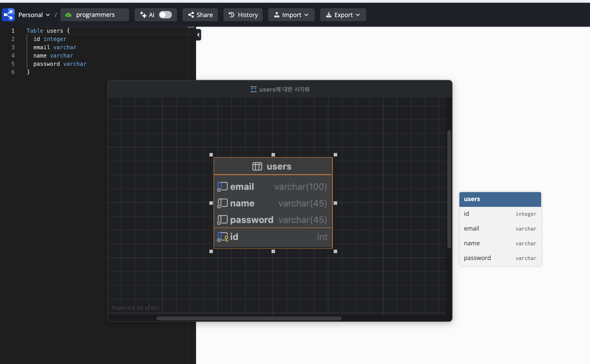Expand the Import dropdown menu

[291, 15]
